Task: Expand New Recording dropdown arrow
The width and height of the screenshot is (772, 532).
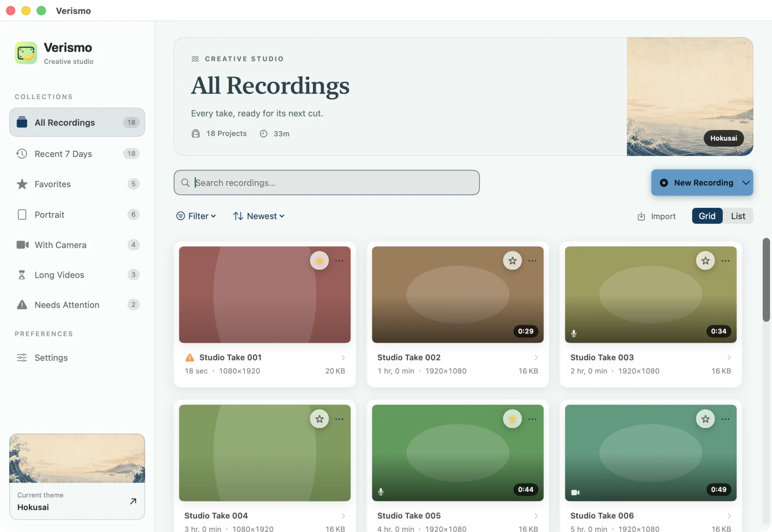Action: coord(746,183)
